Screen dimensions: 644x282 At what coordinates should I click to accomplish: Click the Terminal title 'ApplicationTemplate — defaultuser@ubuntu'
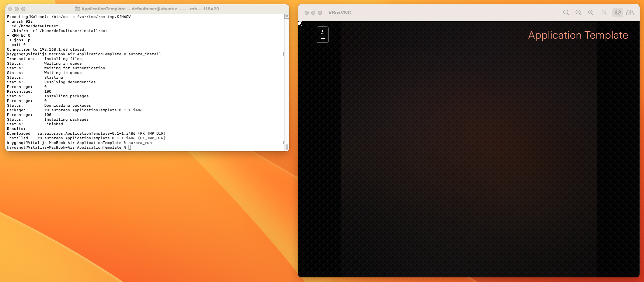click(x=129, y=9)
